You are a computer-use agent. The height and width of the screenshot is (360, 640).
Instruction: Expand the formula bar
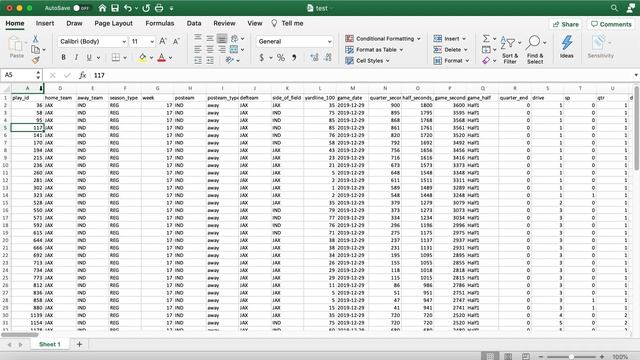(x=636, y=75)
